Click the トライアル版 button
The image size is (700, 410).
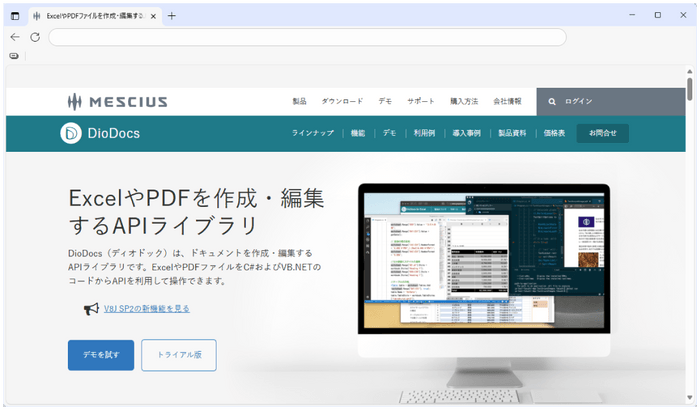tap(179, 355)
